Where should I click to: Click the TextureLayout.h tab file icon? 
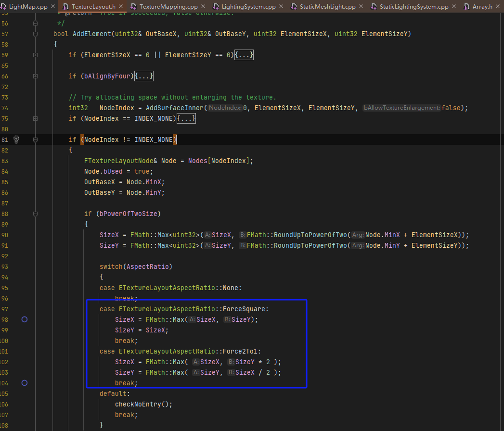(65, 6)
